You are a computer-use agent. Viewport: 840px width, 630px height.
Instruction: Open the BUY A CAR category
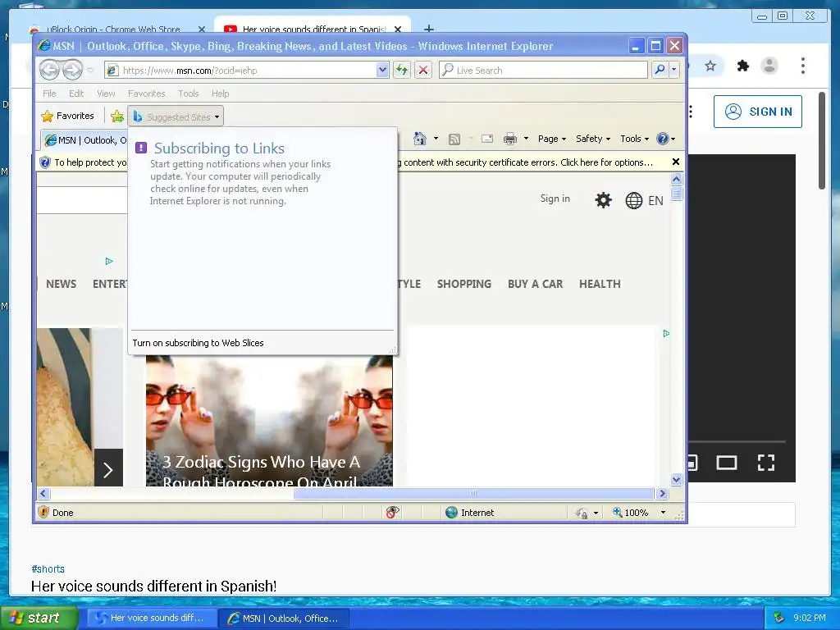click(535, 284)
